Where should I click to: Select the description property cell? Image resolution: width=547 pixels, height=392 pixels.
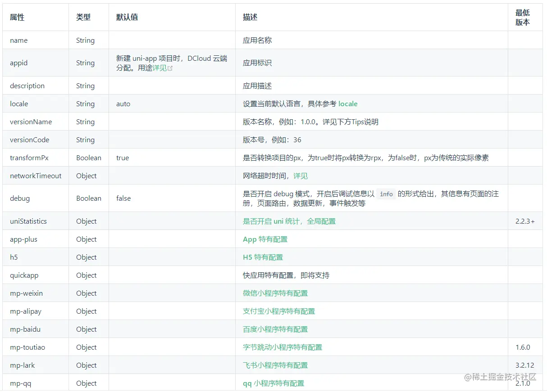coord(36,86)
